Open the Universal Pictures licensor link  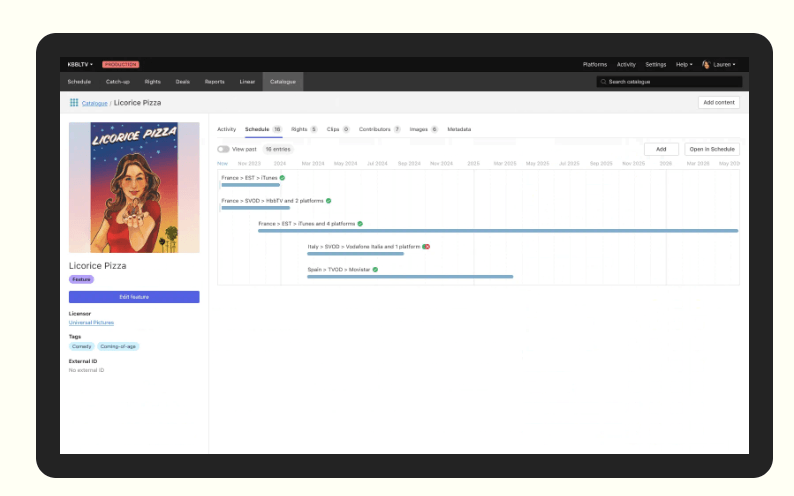[91, 322]
